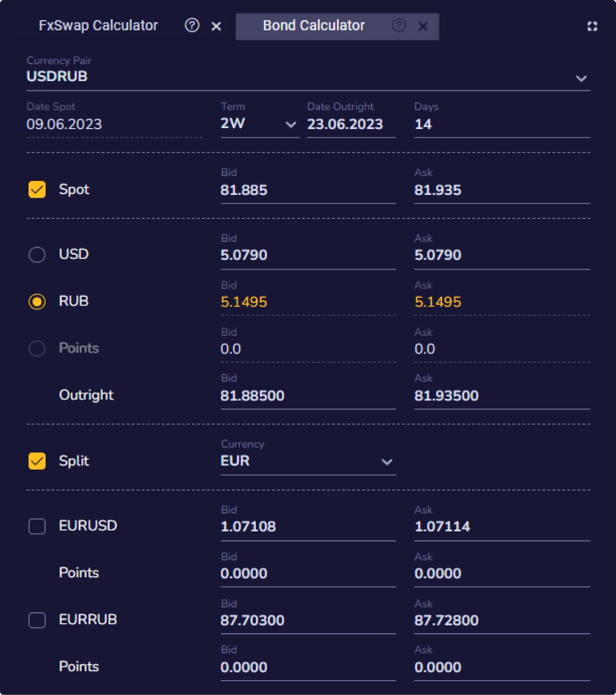Select the RUB radio button
This screenshot has height=695, width=616.
(x=37, y=302)
